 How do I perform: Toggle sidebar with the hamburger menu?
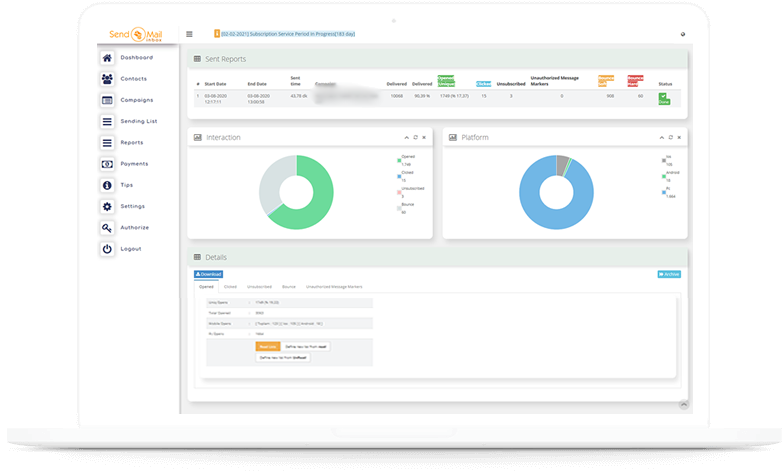click(x=190, y=34)
